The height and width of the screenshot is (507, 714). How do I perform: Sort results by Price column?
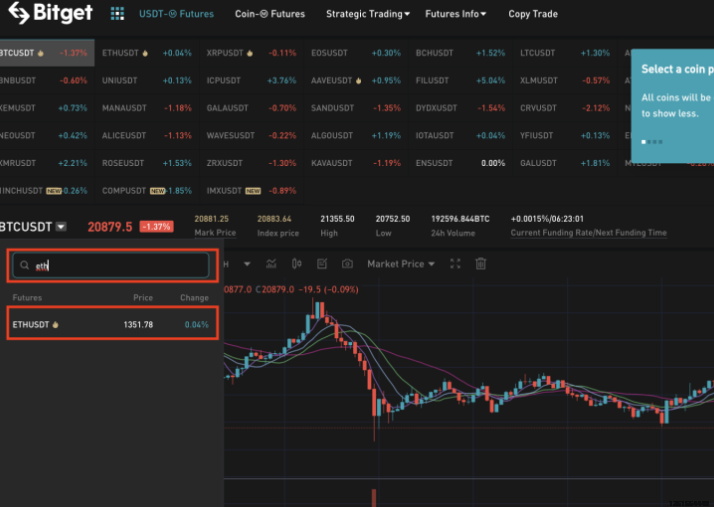(143, 297)
